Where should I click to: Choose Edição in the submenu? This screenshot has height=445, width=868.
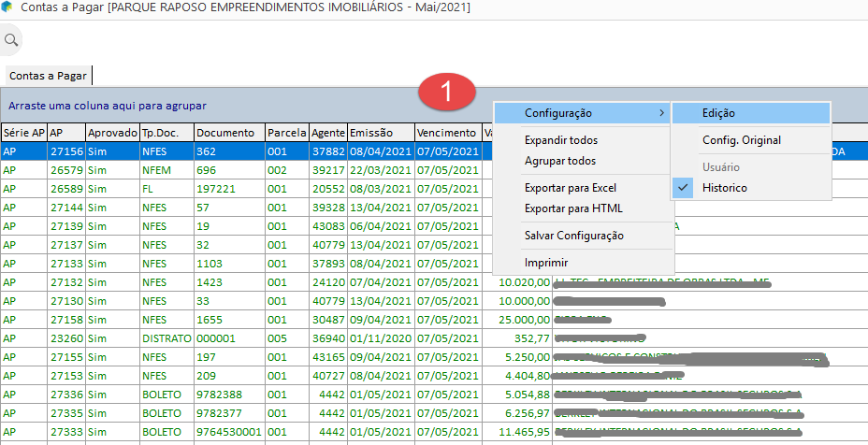click(751, 113)
